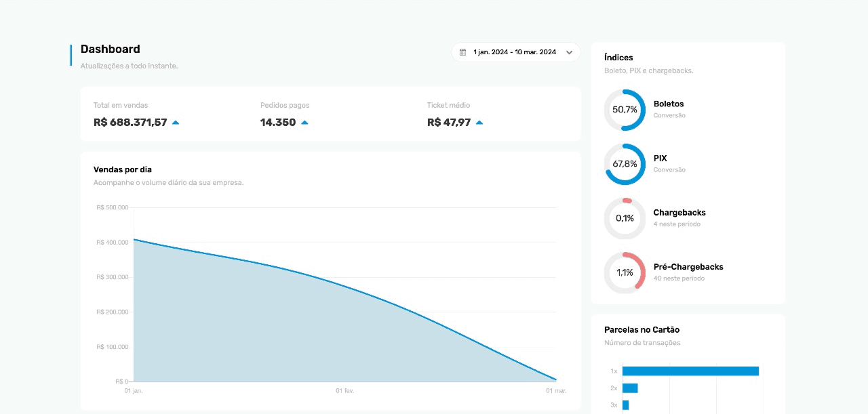Click the Chargebacks donut indicator
Viewport: 868px width, 414px height.
point(624,218)
